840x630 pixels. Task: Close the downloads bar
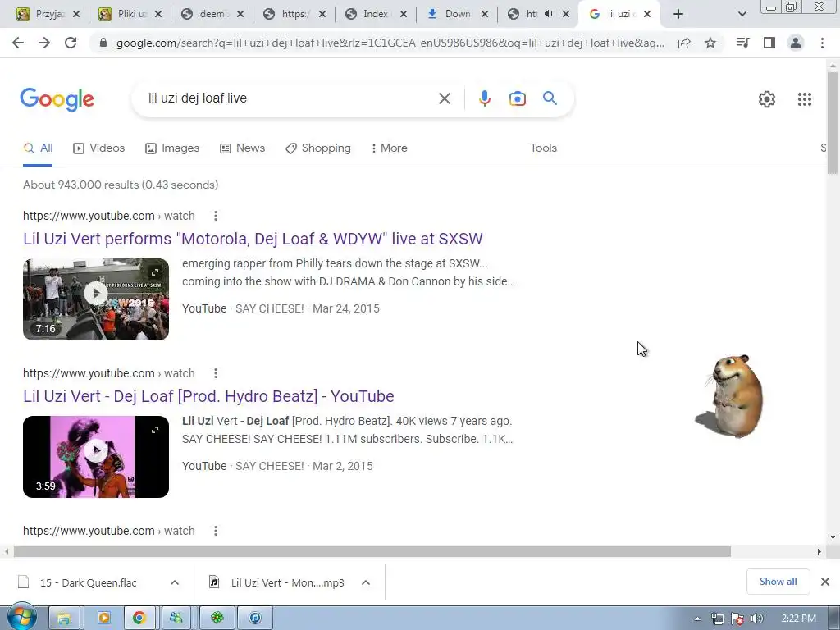825,582
